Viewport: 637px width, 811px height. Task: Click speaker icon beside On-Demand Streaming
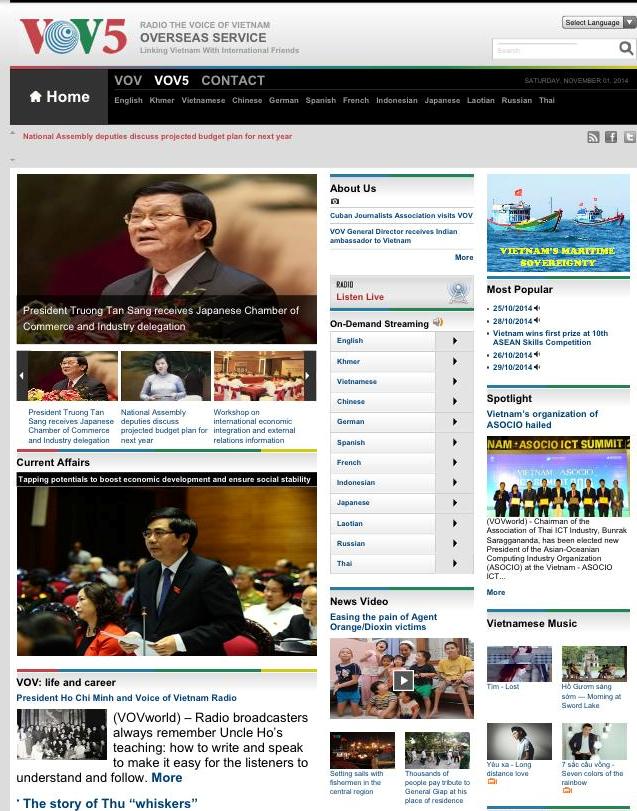click(437, 323)
